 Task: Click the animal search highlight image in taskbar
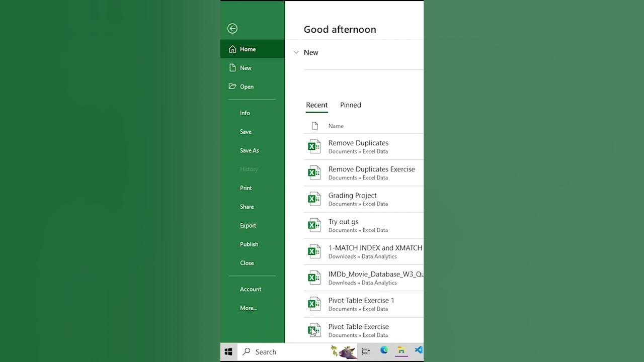point(344,351)
